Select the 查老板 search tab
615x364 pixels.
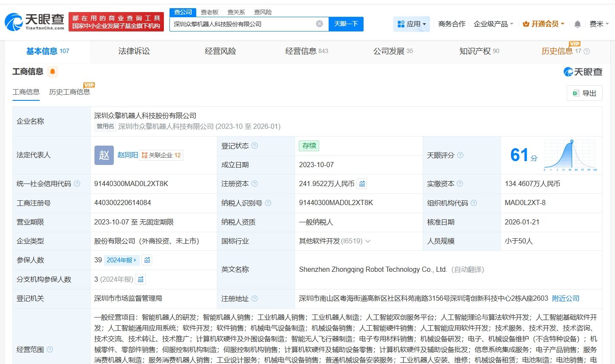pos(210,12)
